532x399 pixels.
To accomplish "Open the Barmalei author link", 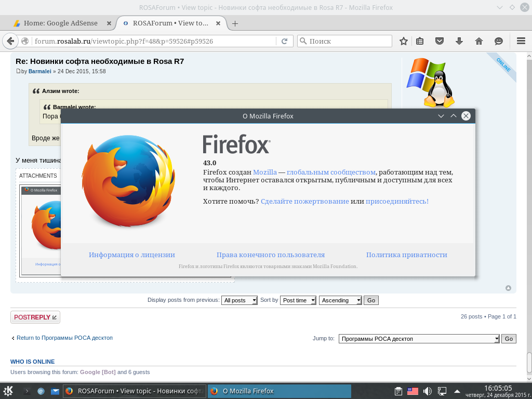I will (39, 71).
